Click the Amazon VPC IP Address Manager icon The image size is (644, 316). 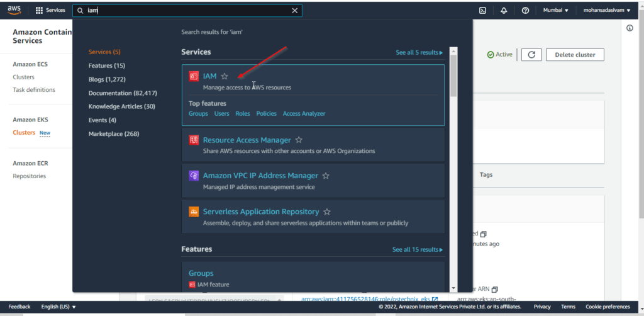click(x=194, y=176)
